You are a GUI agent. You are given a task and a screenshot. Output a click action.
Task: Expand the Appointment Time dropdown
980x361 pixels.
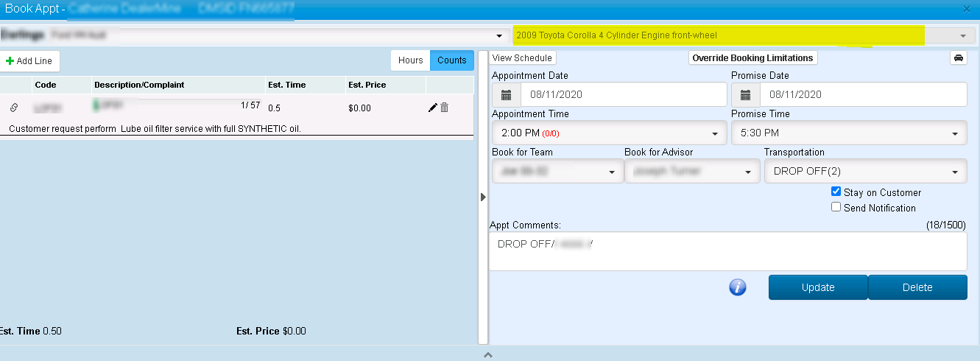point(608,133)
